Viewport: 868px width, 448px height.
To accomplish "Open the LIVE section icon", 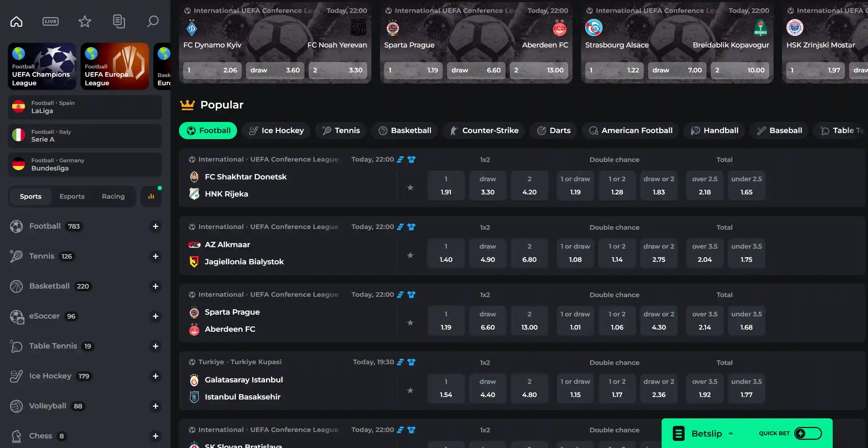I will 50,21.
